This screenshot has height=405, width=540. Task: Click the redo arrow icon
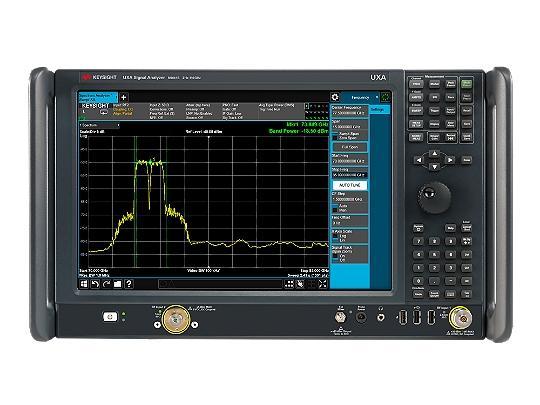pyautogui.click(x=106, y=284)
